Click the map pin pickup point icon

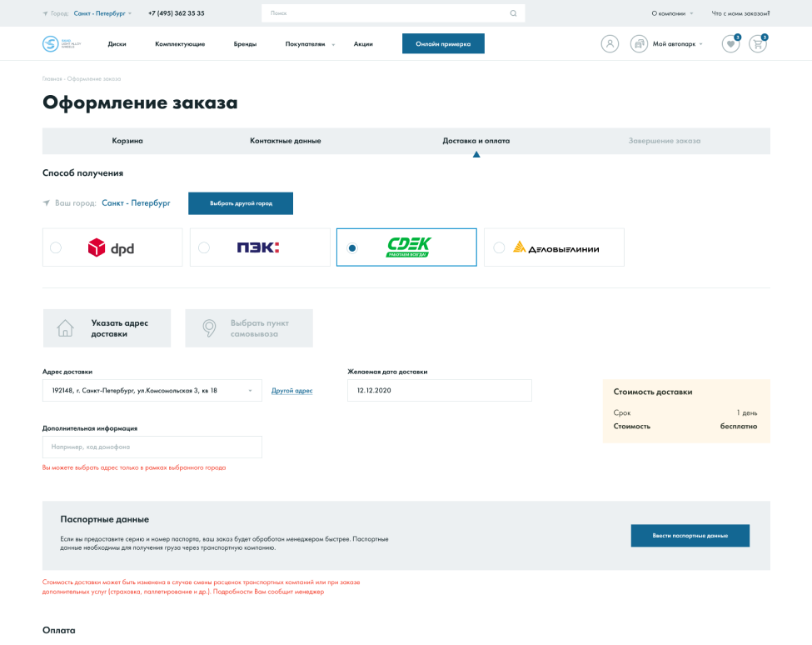click(x=210, y=328)
